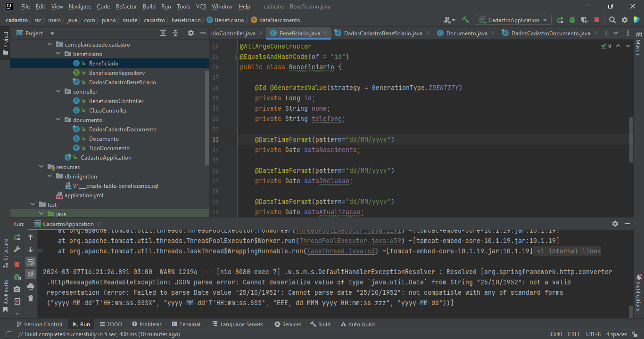The height and width of the screenshot is (339, 644).
Task: Collapse the db.migration folder node
Action: coord(50,177)
